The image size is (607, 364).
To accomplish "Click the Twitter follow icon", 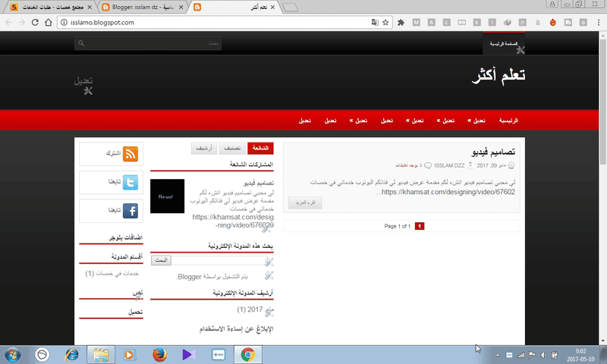I will 131,182.
